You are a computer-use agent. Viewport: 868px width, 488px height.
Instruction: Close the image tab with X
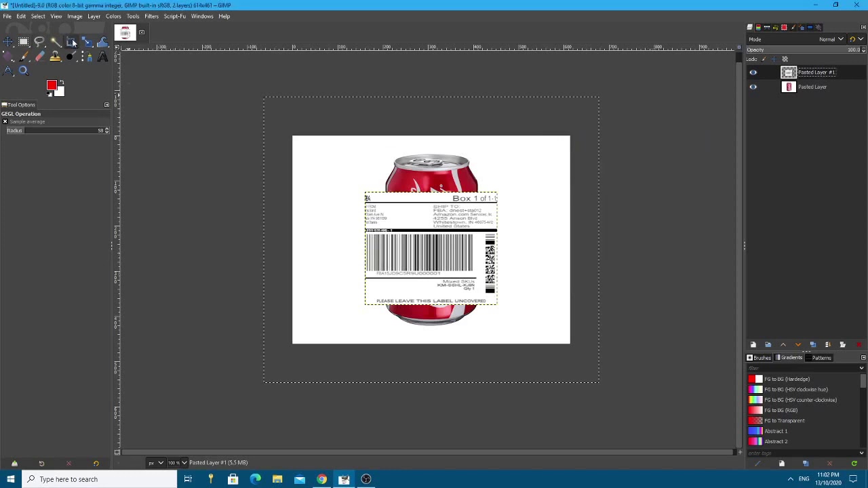click(x=141, y=33)
